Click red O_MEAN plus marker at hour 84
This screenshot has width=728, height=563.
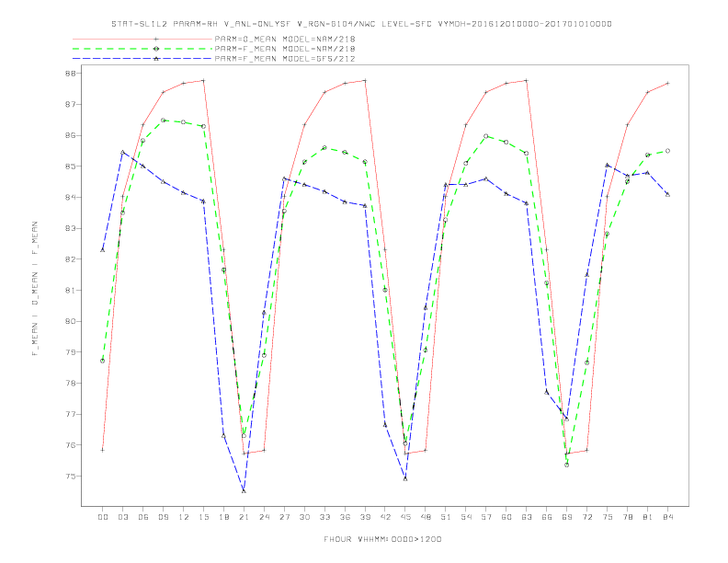tap(667, 83)
